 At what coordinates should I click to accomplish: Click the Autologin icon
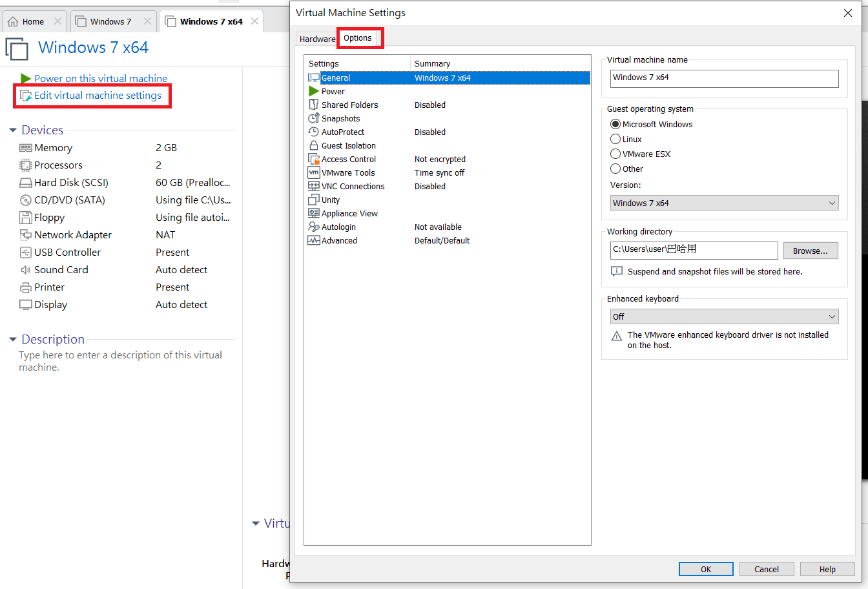[x=314, y=227]
